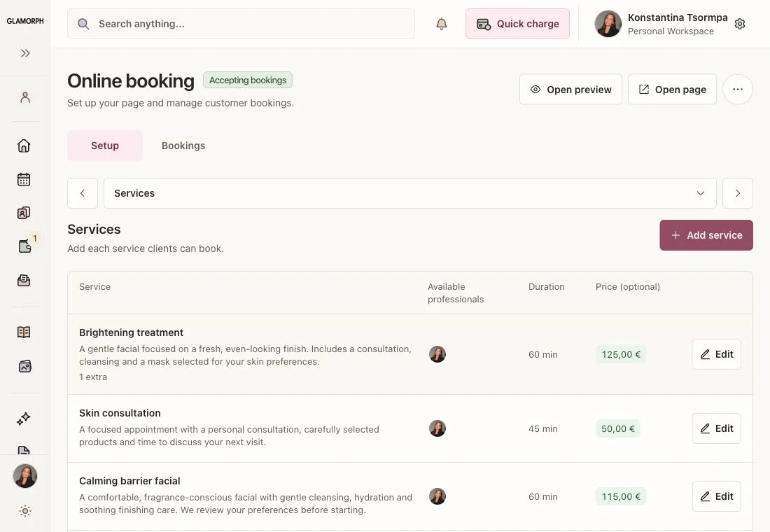Go to next setup section arrow

click(738, 193)
